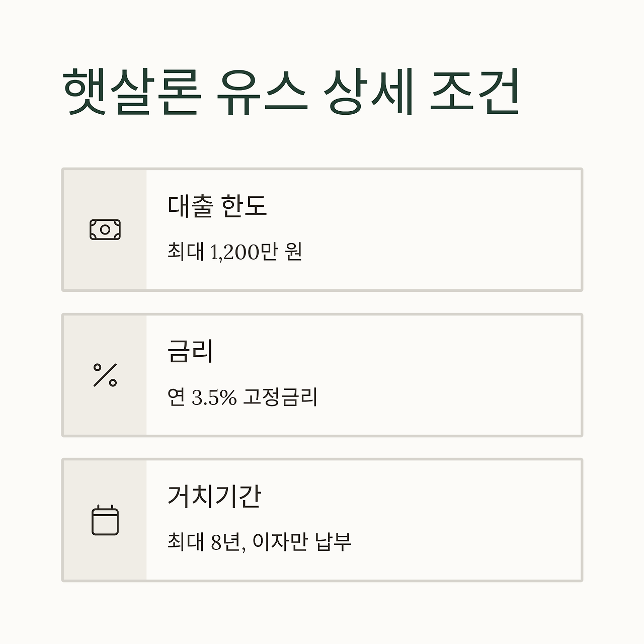644x644 pixels.
Task: Click the word 유스 in the title
Action: click(262, 93)
